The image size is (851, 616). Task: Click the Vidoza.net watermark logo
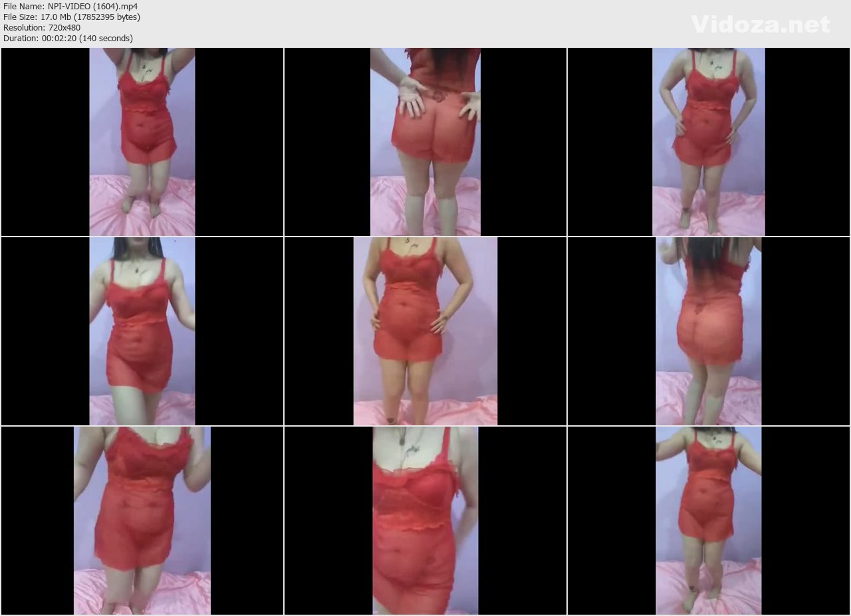pos(760,25)
